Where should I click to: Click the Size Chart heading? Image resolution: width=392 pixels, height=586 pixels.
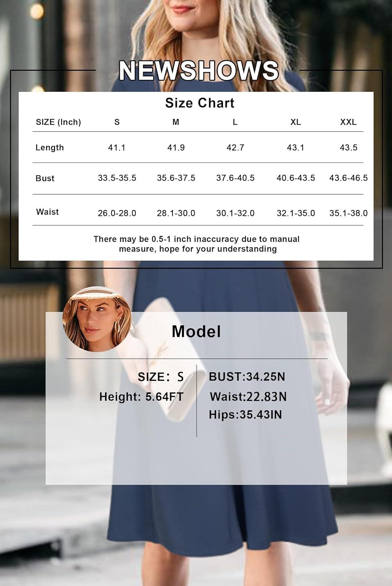click(200, 103)
